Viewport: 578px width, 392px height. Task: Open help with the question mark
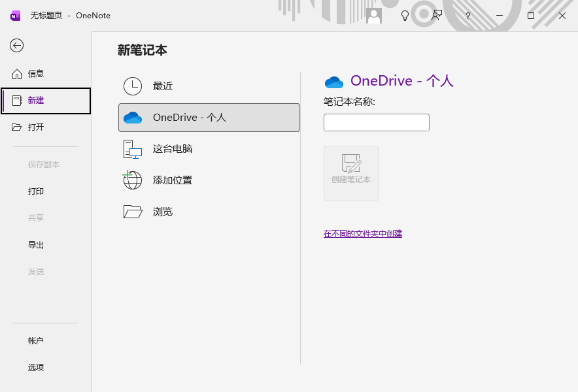467,16
